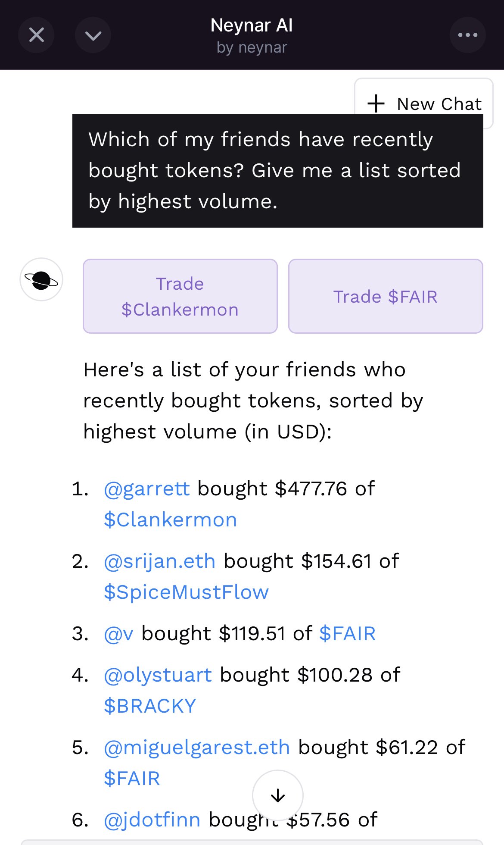
Task: Tap the Neynar AI title header
Action: (x=252, y=26)
